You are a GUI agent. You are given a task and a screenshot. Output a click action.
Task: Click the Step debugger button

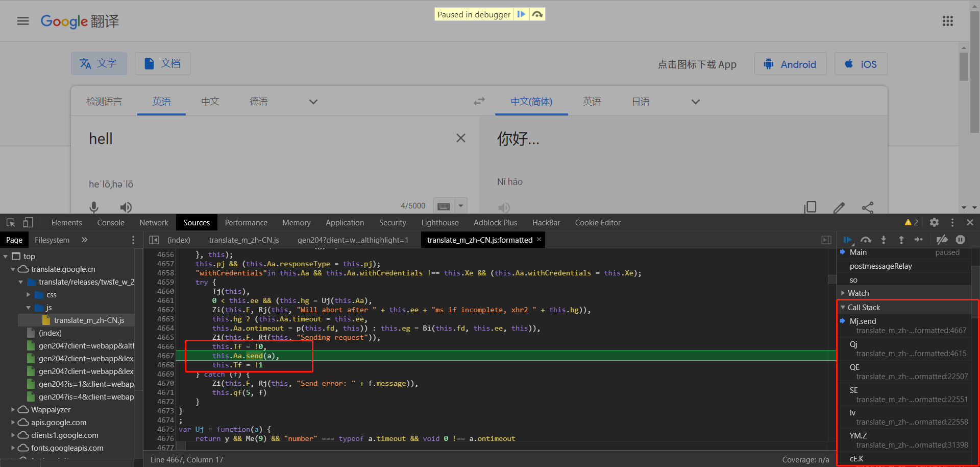[x=919, y=240]
